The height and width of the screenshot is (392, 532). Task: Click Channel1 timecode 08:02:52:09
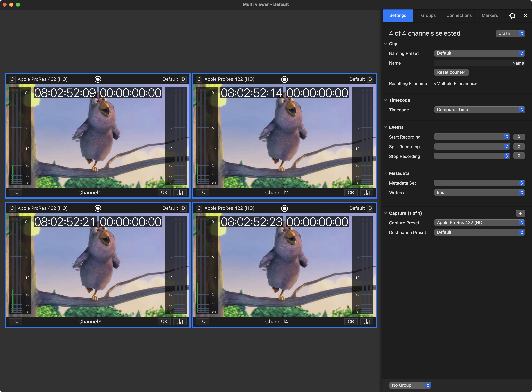coord(65,93)
